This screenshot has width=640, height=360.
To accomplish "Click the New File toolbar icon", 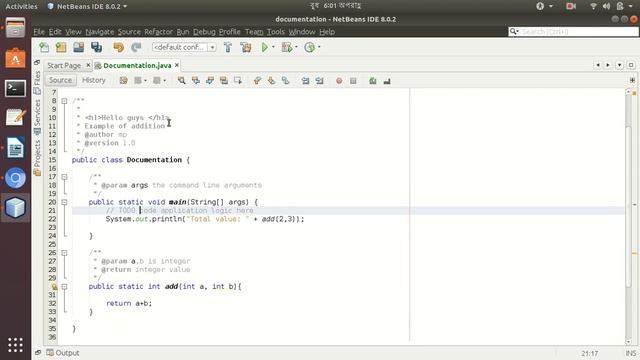I will (44, 47).
